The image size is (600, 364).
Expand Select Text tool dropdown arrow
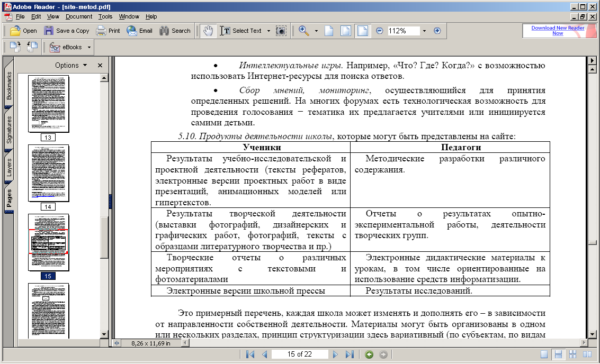[268, 31]
